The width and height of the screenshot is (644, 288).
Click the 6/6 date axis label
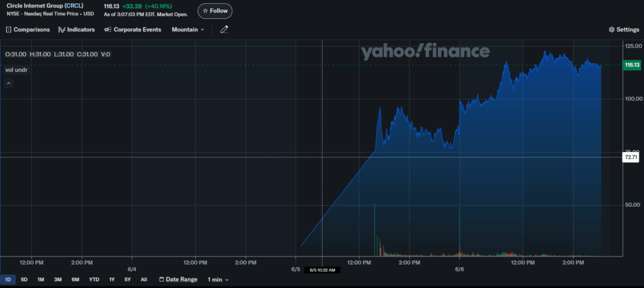[x=459, y=270]
